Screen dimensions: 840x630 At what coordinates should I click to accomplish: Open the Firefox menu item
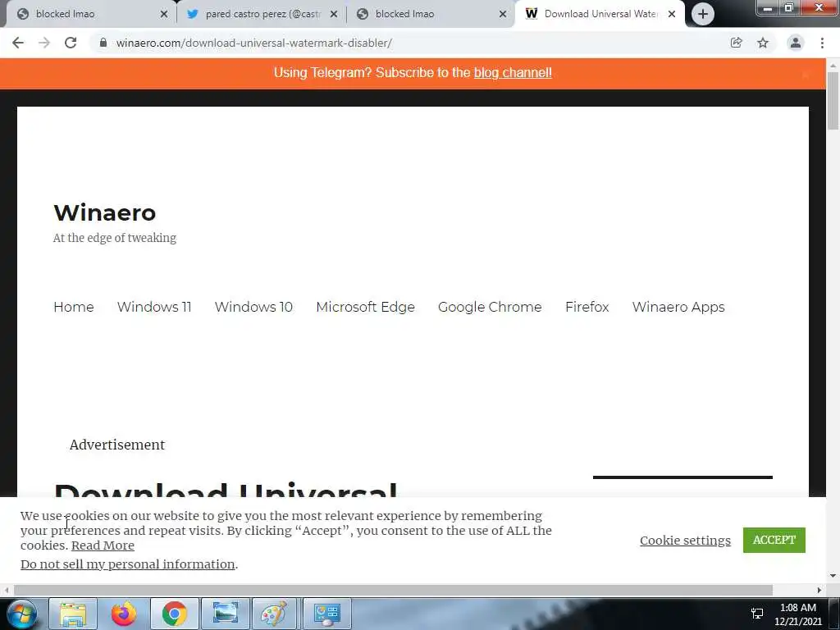click(587, 307)
